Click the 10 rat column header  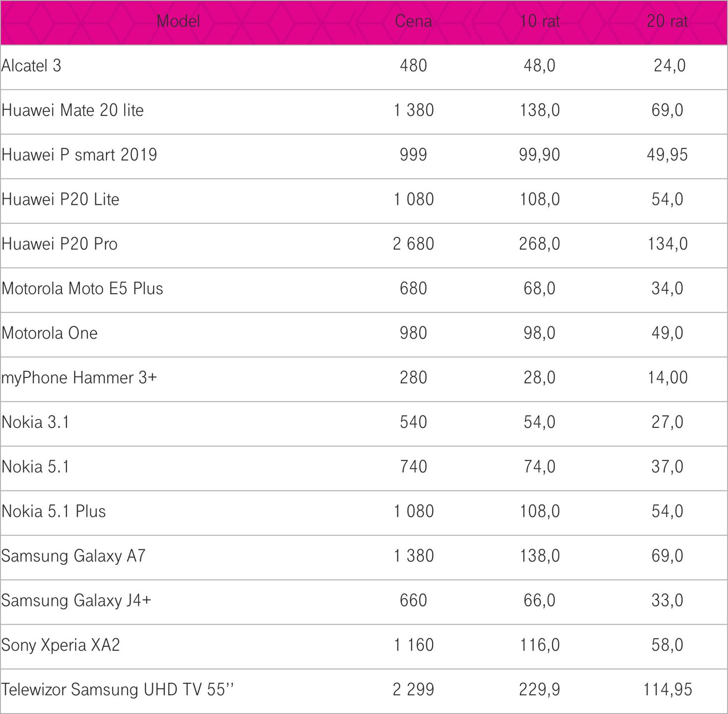pos(540,21)
